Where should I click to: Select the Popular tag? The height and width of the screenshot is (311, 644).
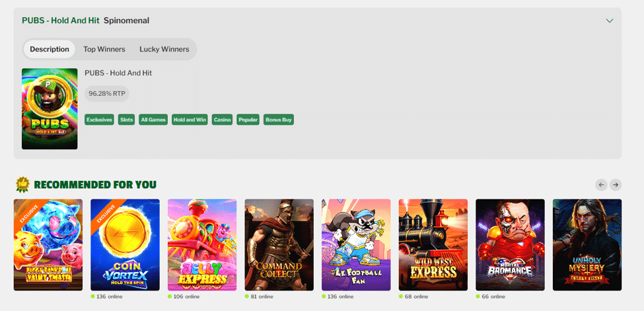point(248,120)
